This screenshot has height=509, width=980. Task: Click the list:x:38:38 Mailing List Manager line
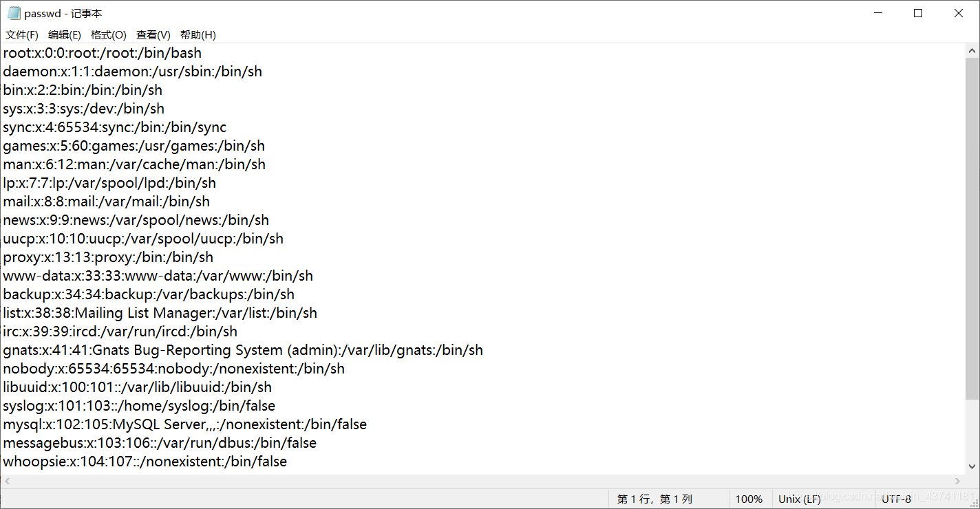click(160, 313)
